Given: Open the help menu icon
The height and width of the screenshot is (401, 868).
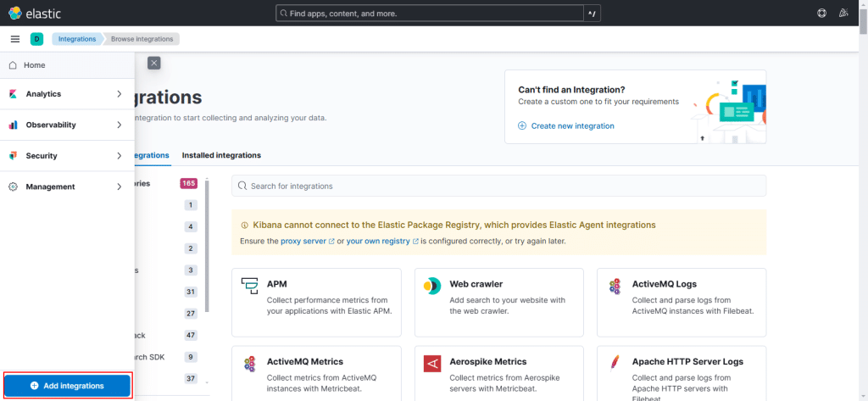Looking at the screenshot, I should pyautogui.click(x=821, y=14).
